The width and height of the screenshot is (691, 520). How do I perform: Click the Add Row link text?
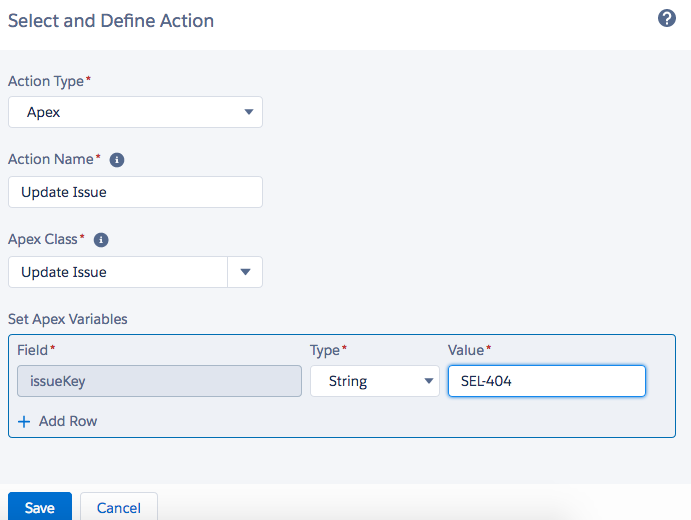point(68,421)
